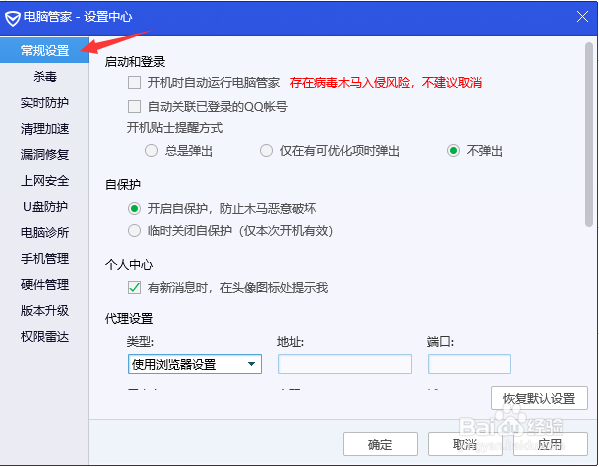Confirm with the 确定 button
The width and height of the screenshot is (599, 467).
(380, 444)
